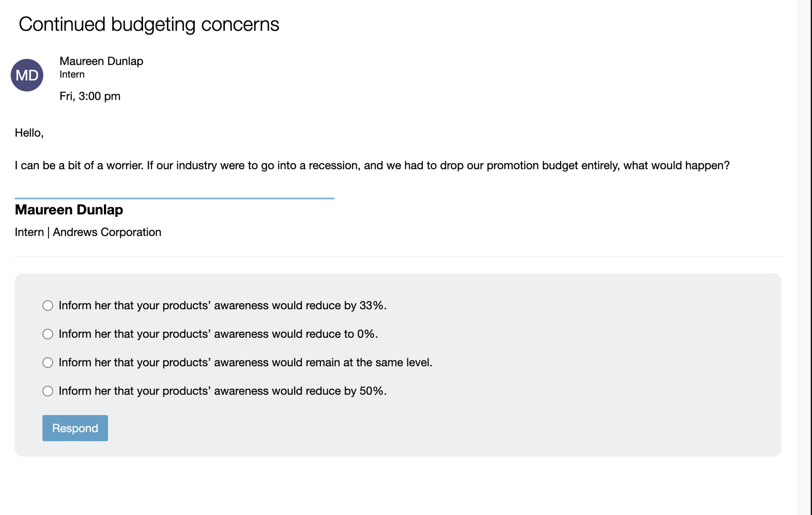Click the Intern | Andrews Corporation signature line
Viewport: 812px width, 515px height.
pyautogui.click(x=88, y=232)
